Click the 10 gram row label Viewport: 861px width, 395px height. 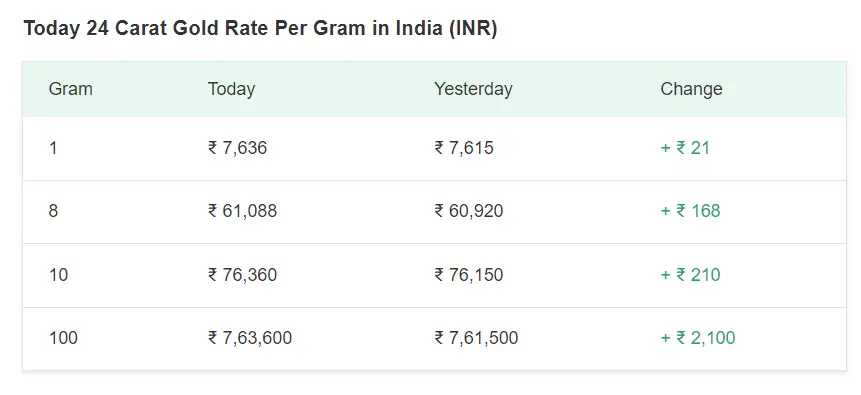58,275
